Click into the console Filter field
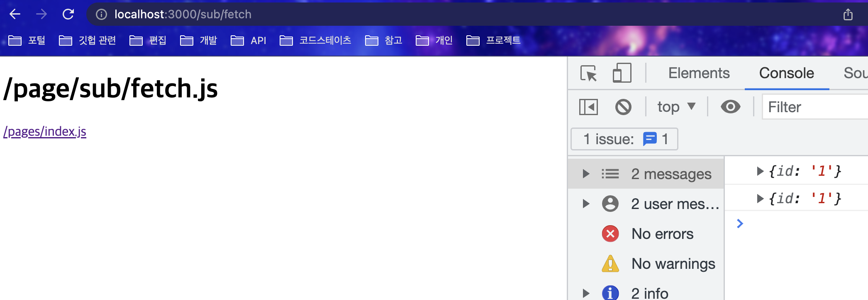Screen dimensions: 868x300 (815, 107)
